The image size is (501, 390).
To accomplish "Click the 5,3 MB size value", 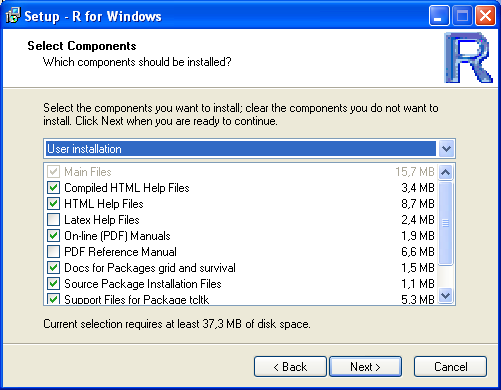I will click(418, 299).
